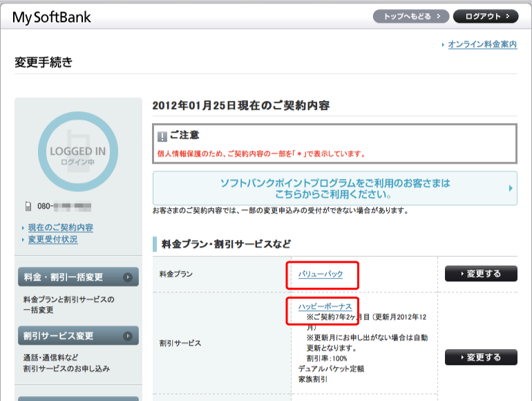This screenshot has width=532, height=401.
Task: Open the 現在のご契約内容 link
Action: click(x=60, y=227)
